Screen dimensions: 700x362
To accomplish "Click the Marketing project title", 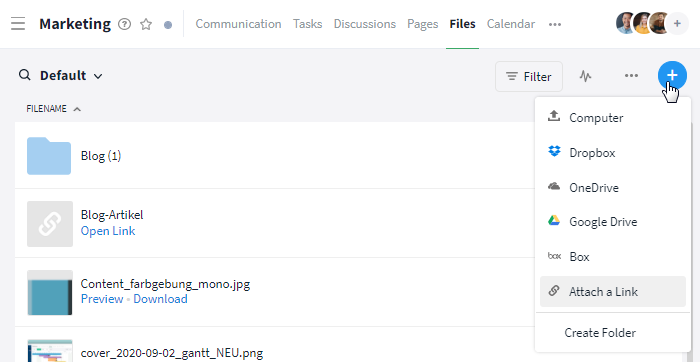I will (x=75, y=24).
